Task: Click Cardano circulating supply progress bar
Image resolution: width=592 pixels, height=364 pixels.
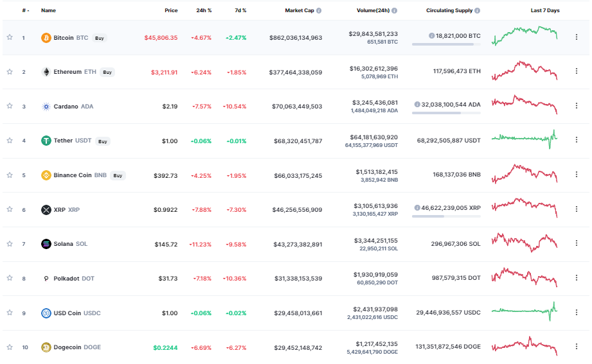Action: coord(446,113)
